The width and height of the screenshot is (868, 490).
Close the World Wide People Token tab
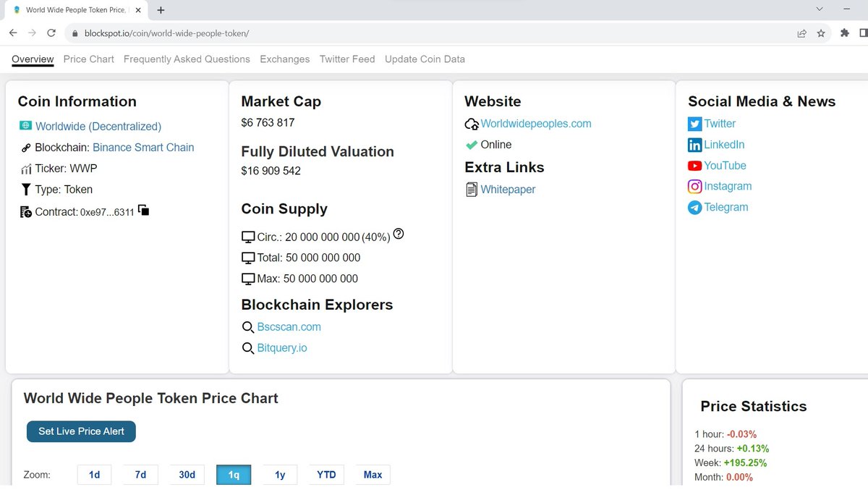(x=138, y=10)
